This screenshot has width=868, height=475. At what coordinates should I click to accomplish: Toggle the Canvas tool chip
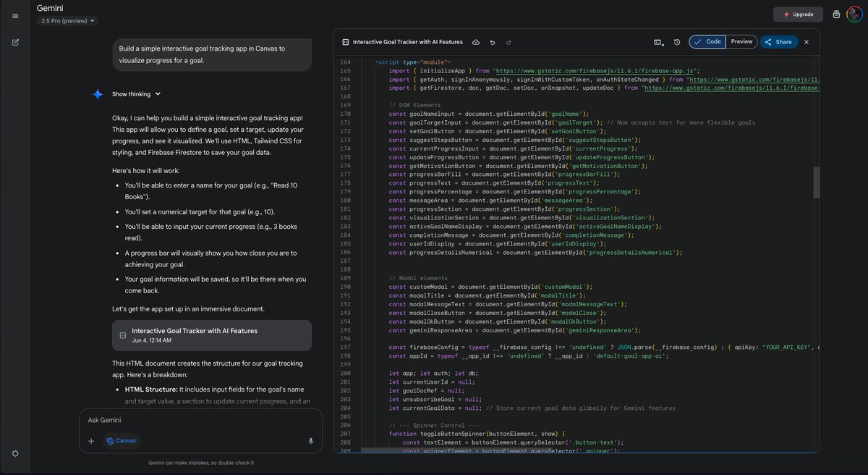(121, 440)
